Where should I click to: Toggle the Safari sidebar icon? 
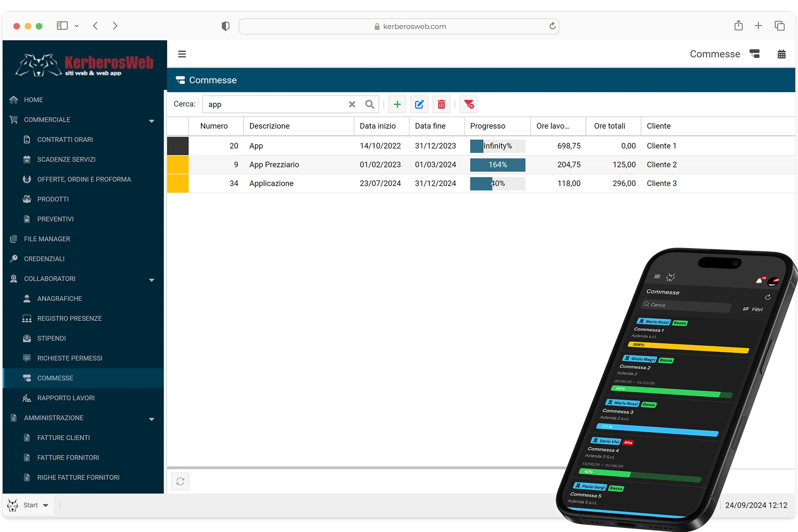click(62, 26)
